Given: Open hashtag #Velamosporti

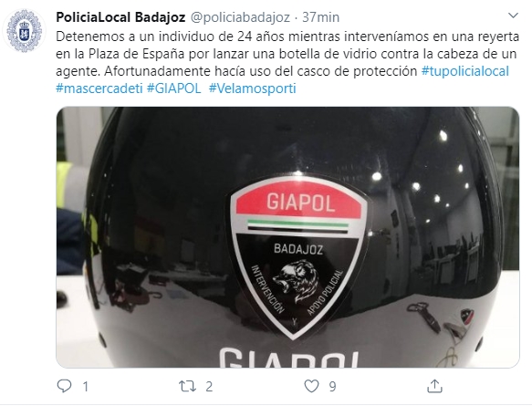Looking at the screenshot, I should point(253,88).
